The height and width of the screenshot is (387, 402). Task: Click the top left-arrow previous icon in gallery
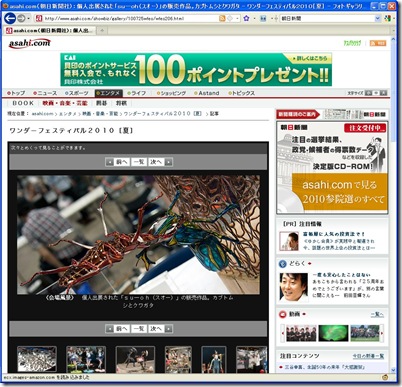point(109,162)
